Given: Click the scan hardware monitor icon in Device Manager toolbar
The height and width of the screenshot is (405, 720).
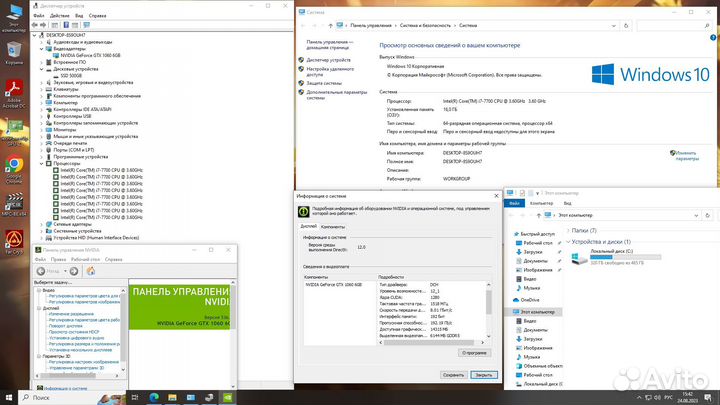Looking at the screenshot, I should click(x=86, y=25).
